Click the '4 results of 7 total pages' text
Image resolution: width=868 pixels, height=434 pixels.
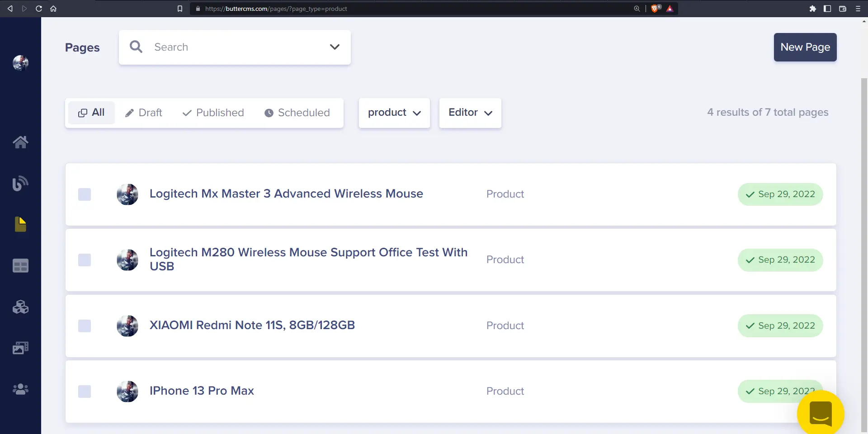(768, 112)
